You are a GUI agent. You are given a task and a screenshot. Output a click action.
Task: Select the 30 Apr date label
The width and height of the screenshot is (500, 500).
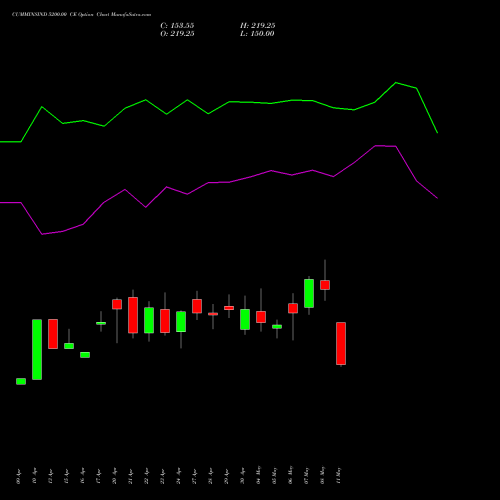[x=242, y=477]
